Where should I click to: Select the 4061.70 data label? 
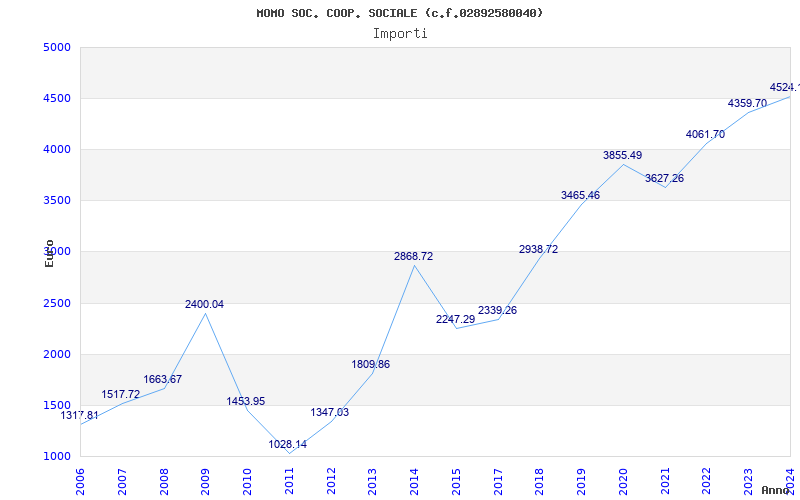click(705, 134)
